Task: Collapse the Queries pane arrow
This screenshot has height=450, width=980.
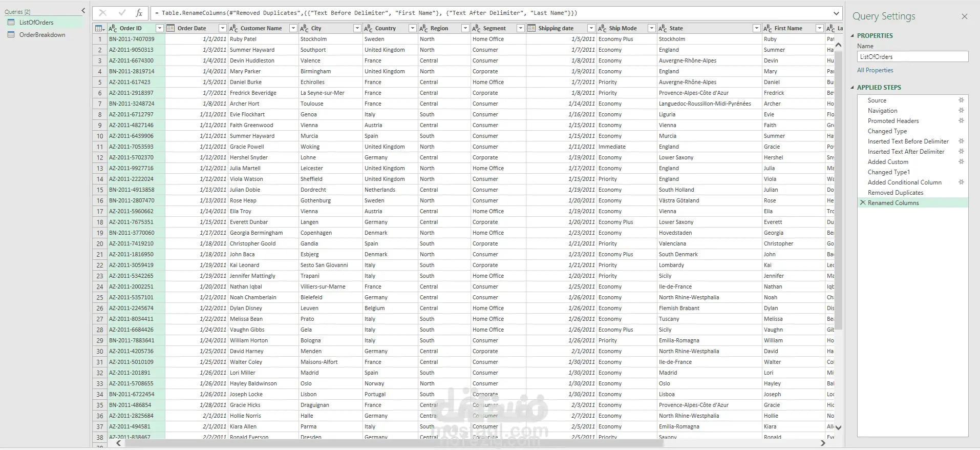Action: [83, 10]
